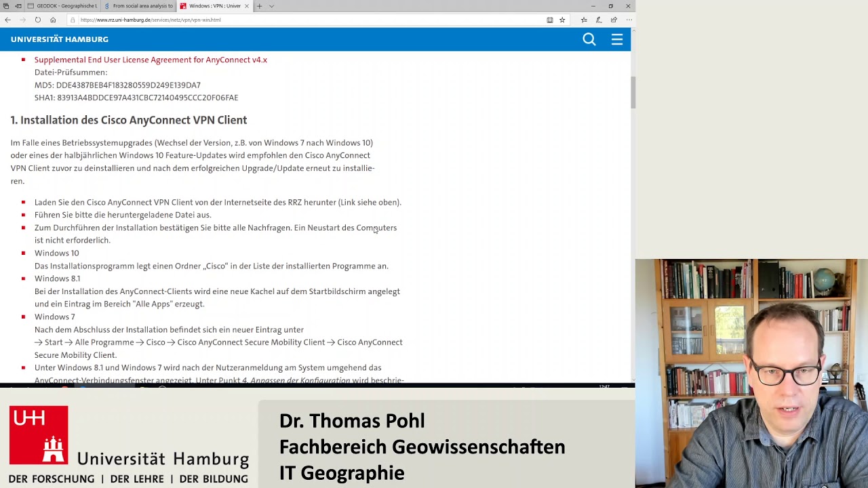This screenshot has height=488, width=868.
Task: Click the add notes pen icon
Action: (598, 20)
